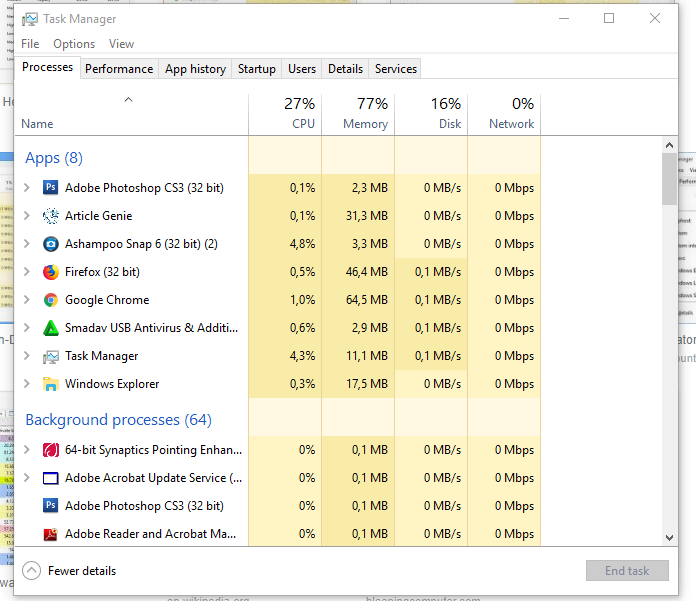Click the scrollbar down arrow
This screenshot has width=696, height=601.
(x=669, y=538)
